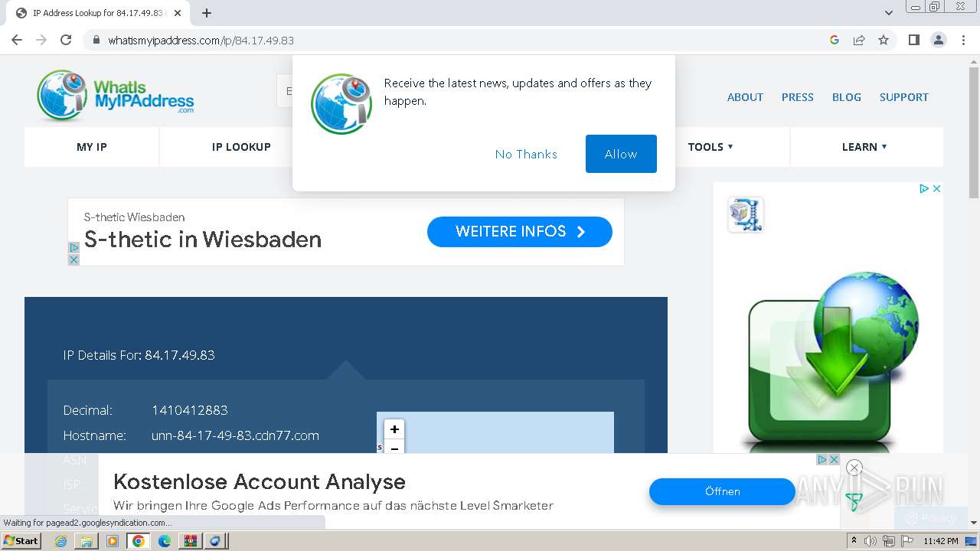This screenshot has width=980, height=551.
Task: View site information via lock icon
Action: 96,40
